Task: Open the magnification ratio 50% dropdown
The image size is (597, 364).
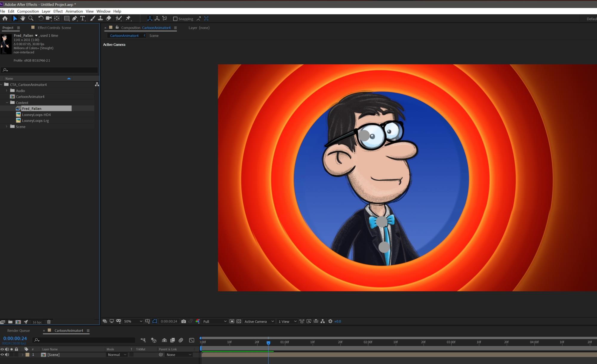Action: (133, 321)
